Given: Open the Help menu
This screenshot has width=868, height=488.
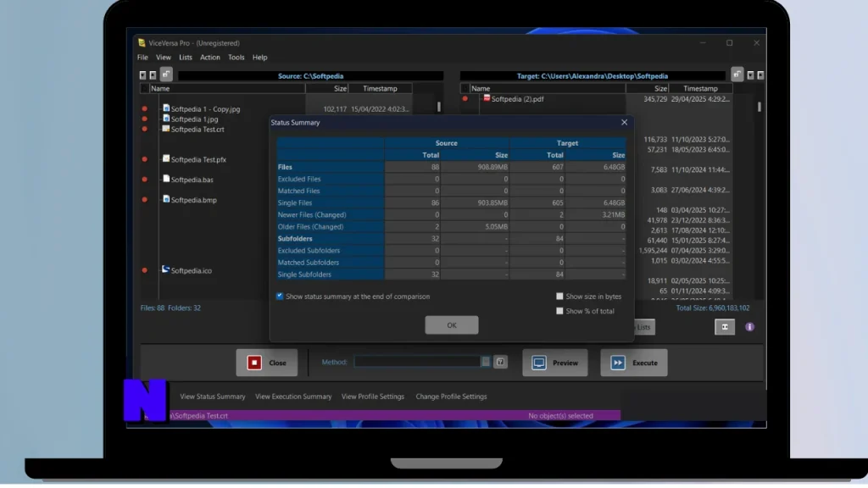Looking at the screenshot, I should point(259,57).
